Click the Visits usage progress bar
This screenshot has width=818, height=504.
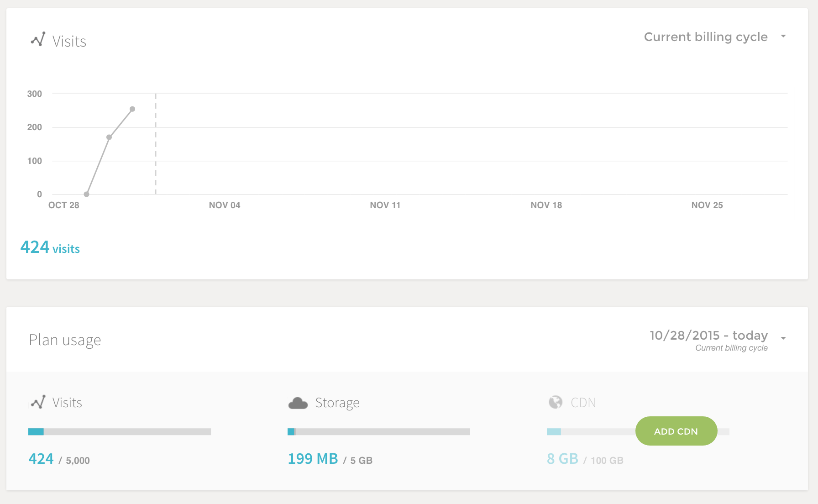click(x=120, y=431)
